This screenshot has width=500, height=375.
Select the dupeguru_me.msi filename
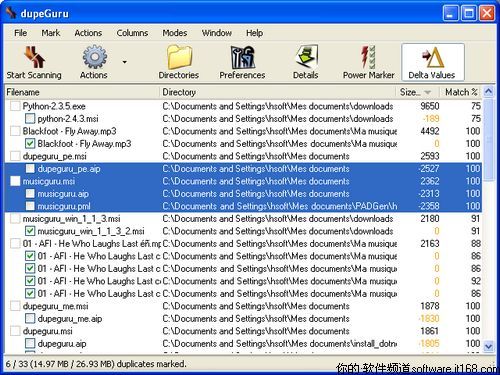tap(56, 306)
